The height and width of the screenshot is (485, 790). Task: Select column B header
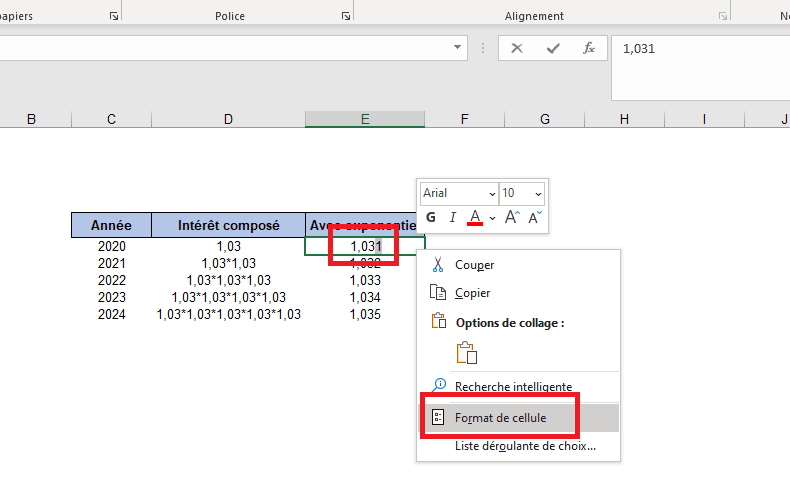pyautogui.click(x=31, y=119)
